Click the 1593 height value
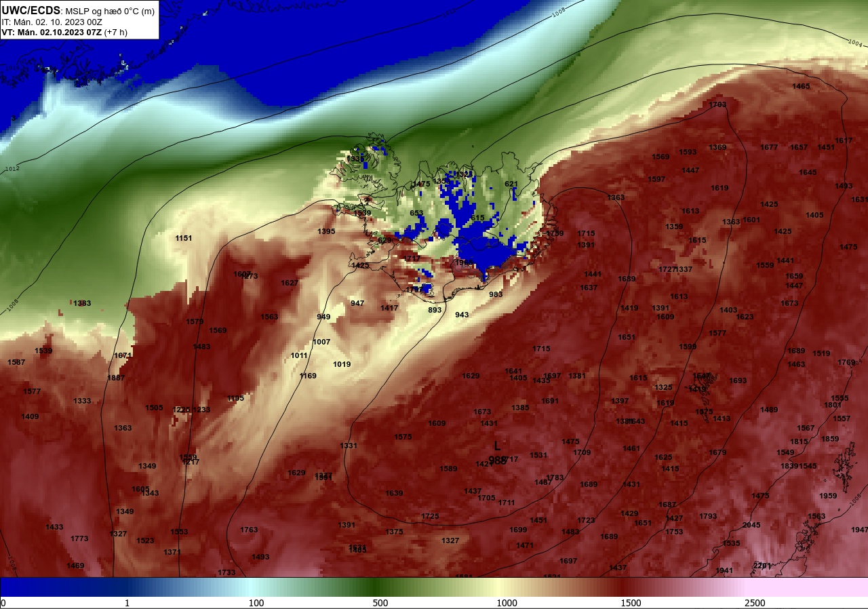The width and height of the screenshot is (868, 609). click(688, 152)
